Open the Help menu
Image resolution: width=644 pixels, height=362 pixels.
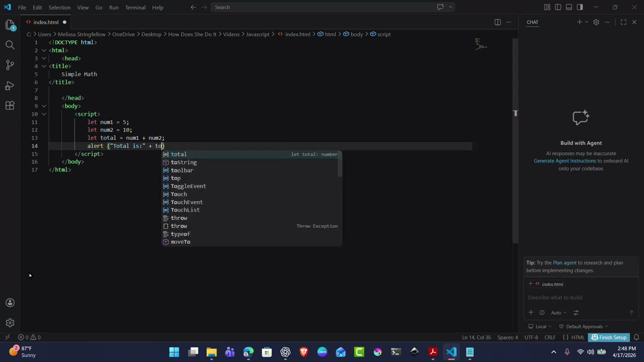pos(157,7)
